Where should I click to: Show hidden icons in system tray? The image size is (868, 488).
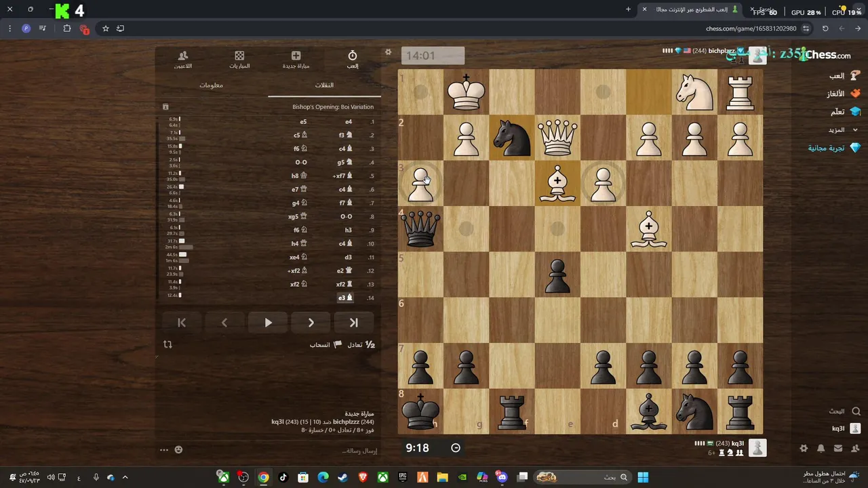pos(125,477)
